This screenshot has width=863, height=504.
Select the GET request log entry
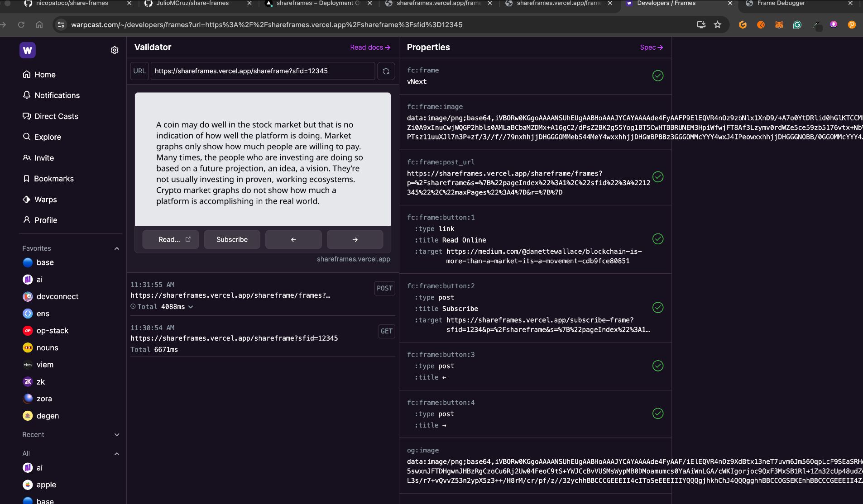point(263,338)
